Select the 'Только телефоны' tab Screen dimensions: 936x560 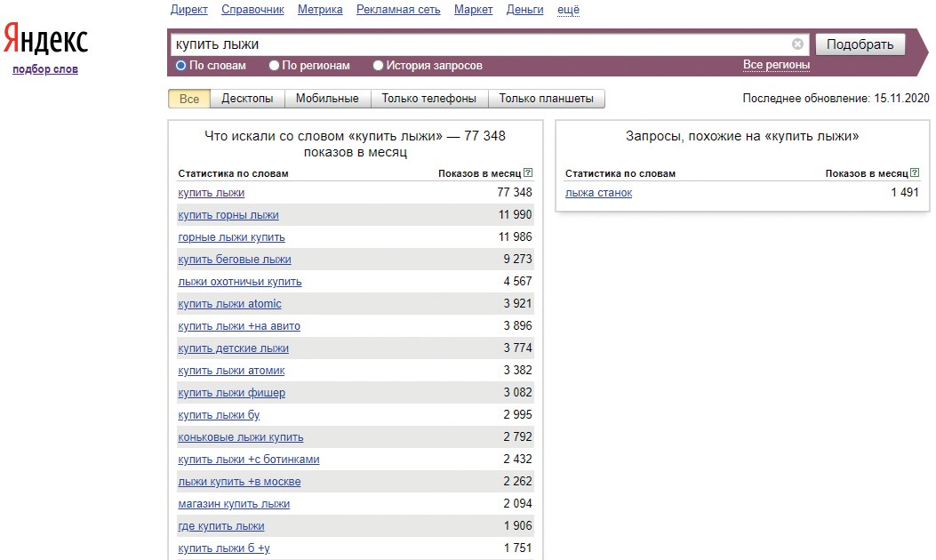tap(428, 99)
